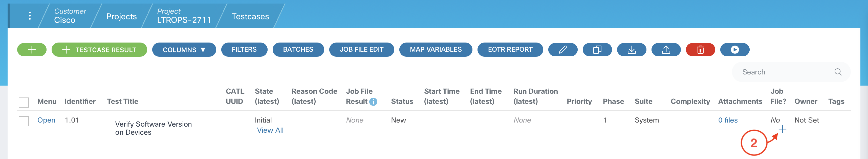Click the TESTCASE RESULT button
The width and height of the screenshot is (868, 159).
point(99,50)
